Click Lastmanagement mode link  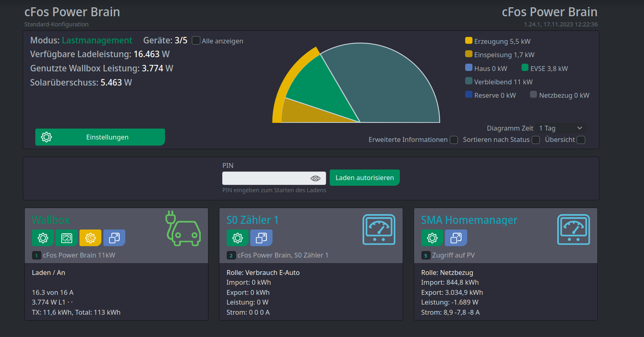[x=97, y=41]
